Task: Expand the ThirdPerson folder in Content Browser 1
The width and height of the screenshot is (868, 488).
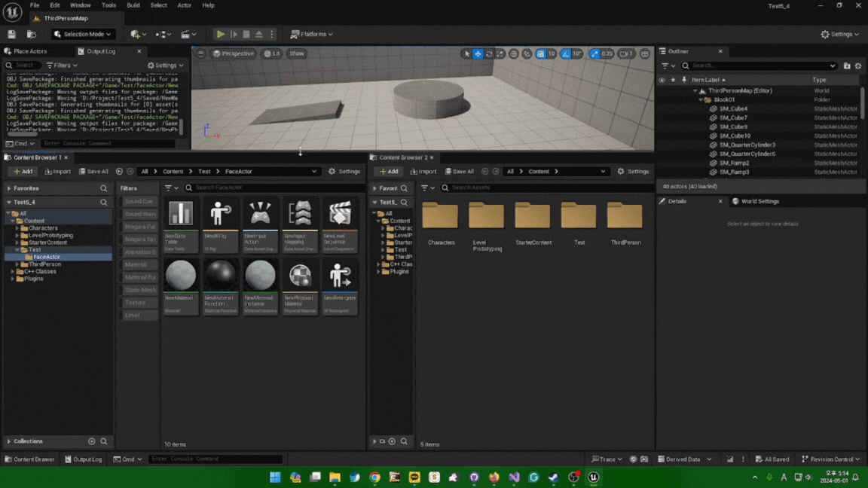Action: click(18, 264)
